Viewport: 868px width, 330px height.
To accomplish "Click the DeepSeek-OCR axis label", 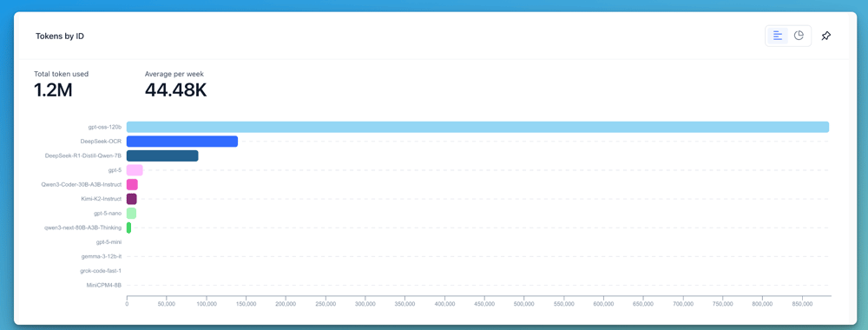I will pos(101,142).
